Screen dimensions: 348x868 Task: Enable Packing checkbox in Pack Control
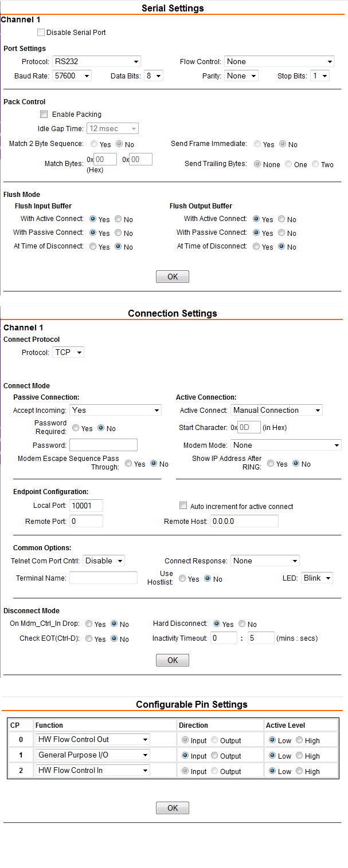coord(44,115)
